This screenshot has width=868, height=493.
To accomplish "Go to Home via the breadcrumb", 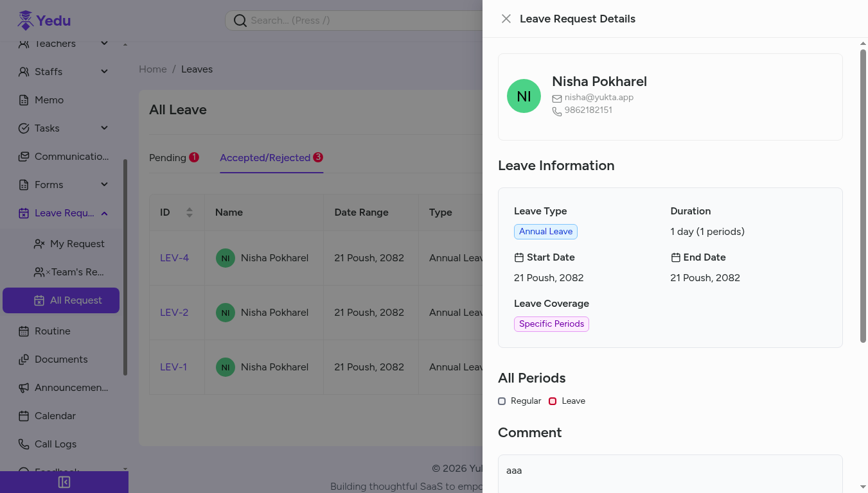I will tap(152, 69).
